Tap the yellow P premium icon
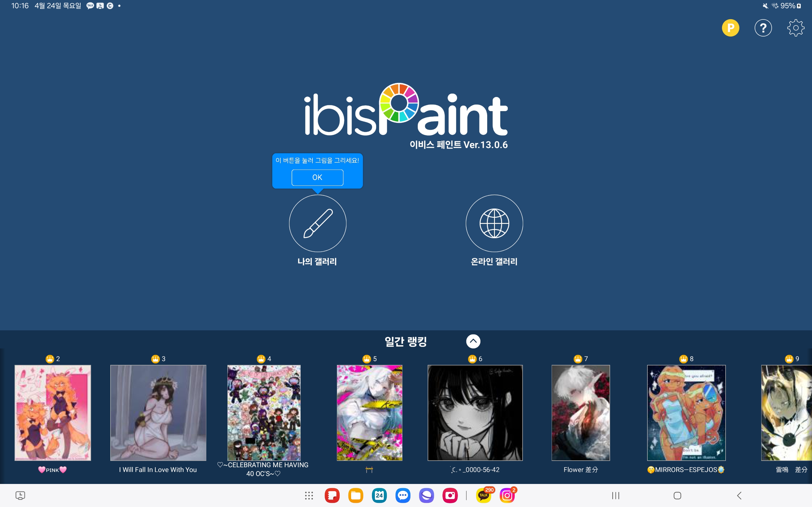Image resolution: width=812 pixels, height=507 pixels. click(x=730, y=28)
